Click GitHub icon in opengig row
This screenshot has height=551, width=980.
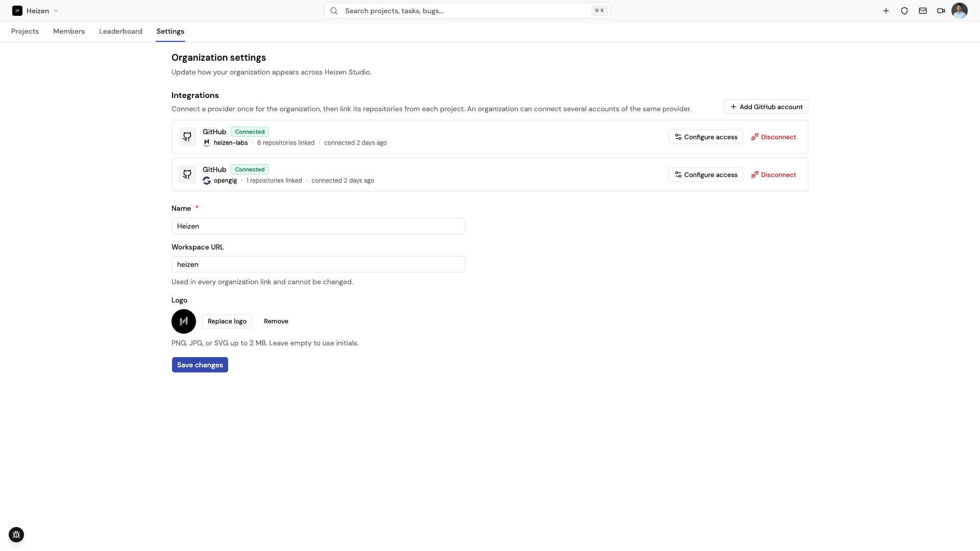tap(187, 174)
